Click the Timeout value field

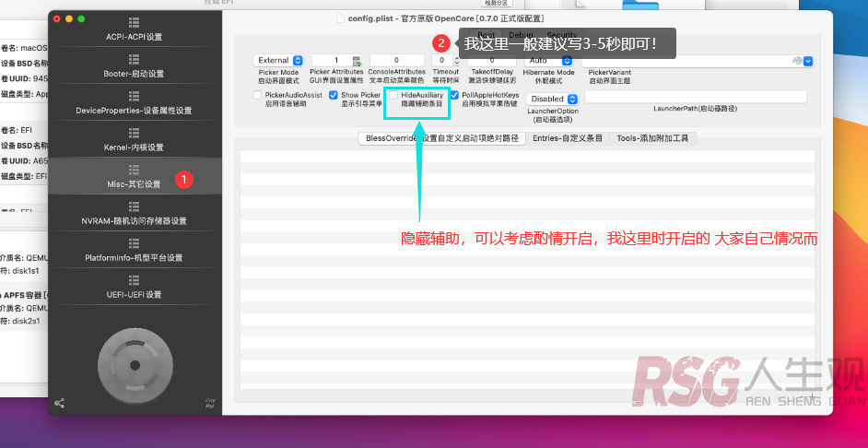pyautogui.click(x=442, y=60)
